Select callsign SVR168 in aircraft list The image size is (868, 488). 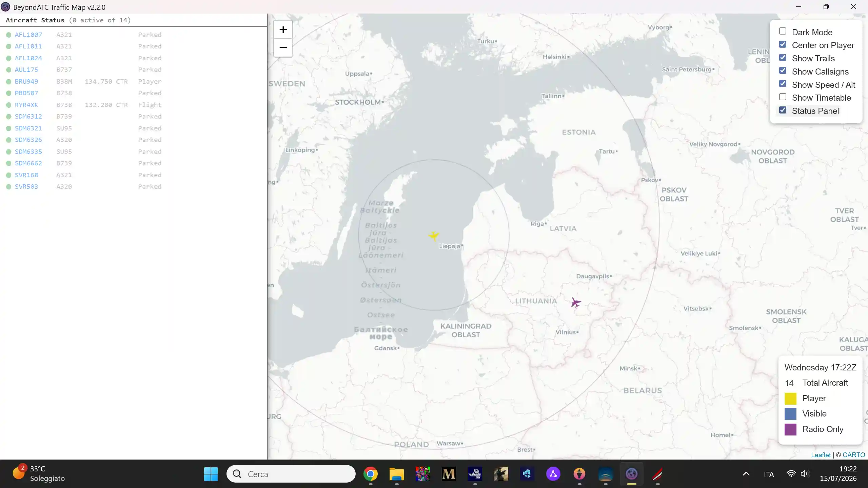pos(26,175)
